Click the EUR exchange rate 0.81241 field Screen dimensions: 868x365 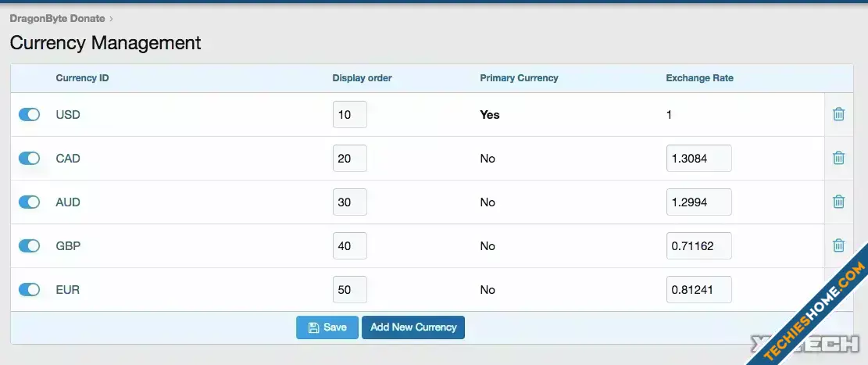[699, 290]
